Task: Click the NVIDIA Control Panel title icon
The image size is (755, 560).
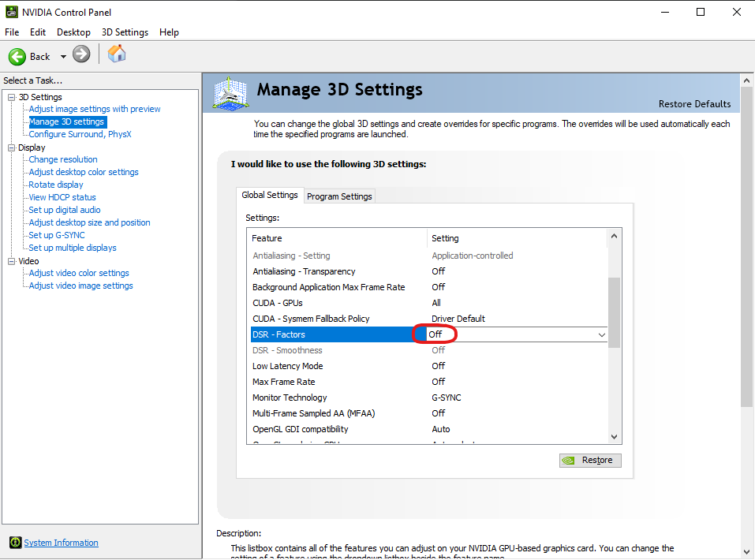Action: click(x=12, y=12)
